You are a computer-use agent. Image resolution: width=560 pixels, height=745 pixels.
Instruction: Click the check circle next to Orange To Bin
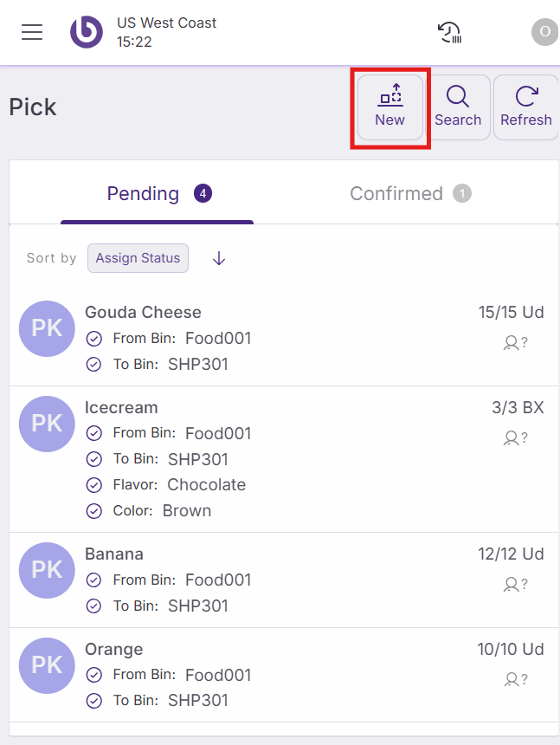tap(94, 701)
